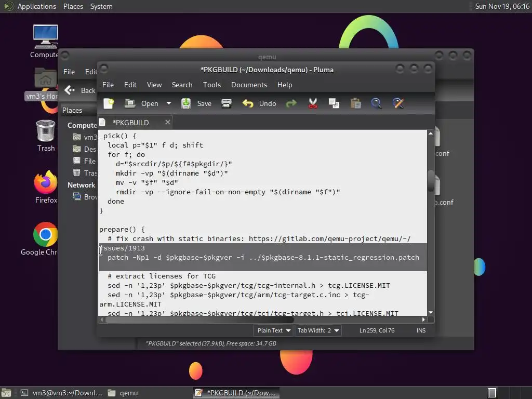Click the 'prepare() {' line in editor
The width and height of the screenshot is (532, 399).
[x=122, y=229]
